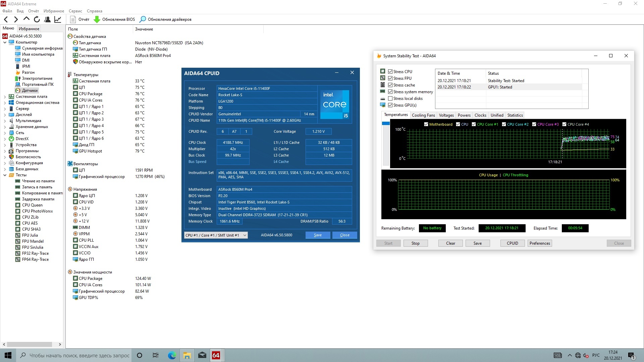Click the right arrow of sidebar scrollbar
The height and width of the screenshot is (362, 644).
(x=60, y=344)
